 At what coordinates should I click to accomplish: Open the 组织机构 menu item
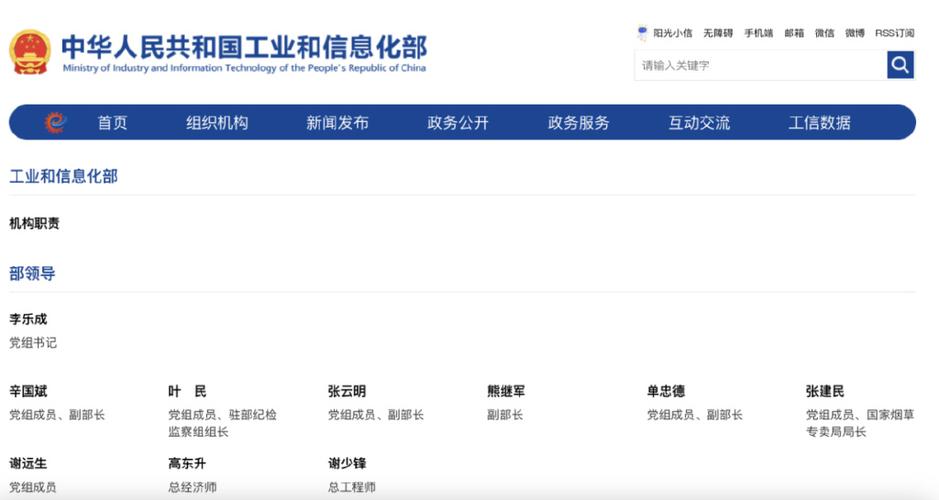(217, 123)
